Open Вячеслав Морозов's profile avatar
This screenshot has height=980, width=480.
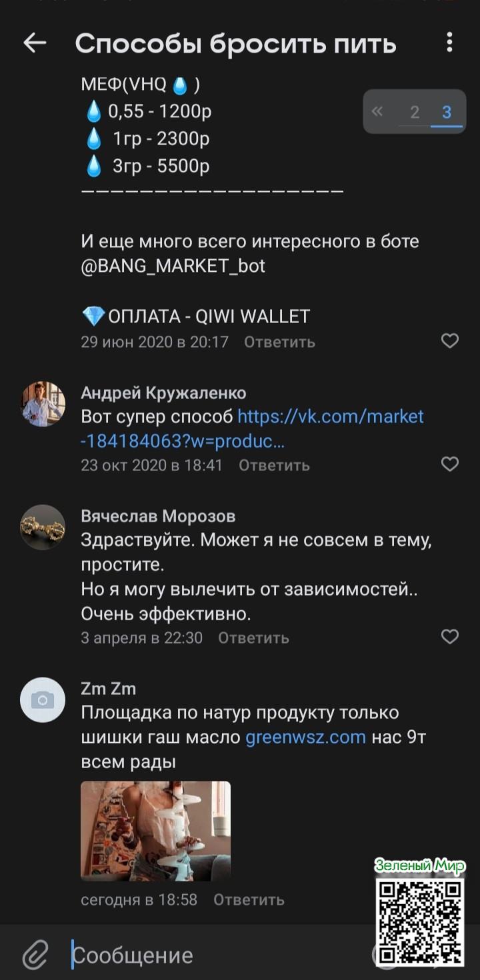click(x=43, y=527)
